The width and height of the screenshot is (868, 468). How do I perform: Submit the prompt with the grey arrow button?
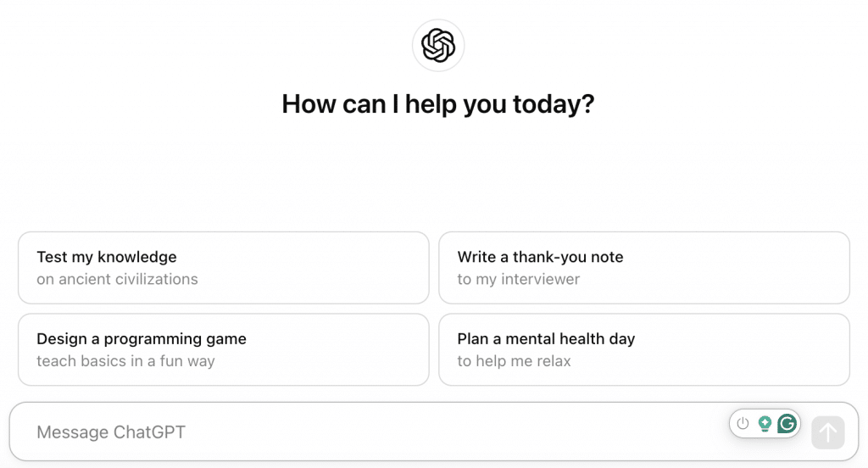coord(827,432)
